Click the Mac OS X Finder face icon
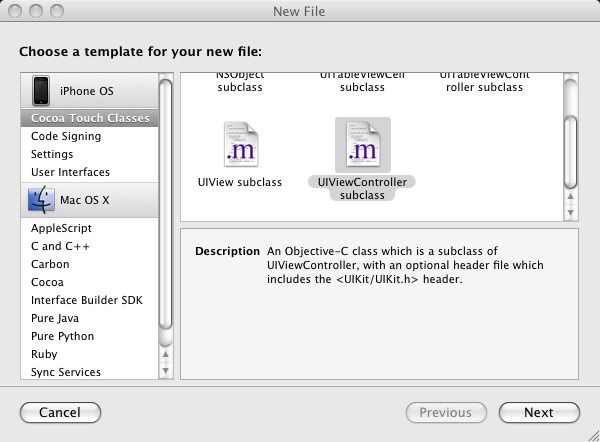 pos(41,200)
